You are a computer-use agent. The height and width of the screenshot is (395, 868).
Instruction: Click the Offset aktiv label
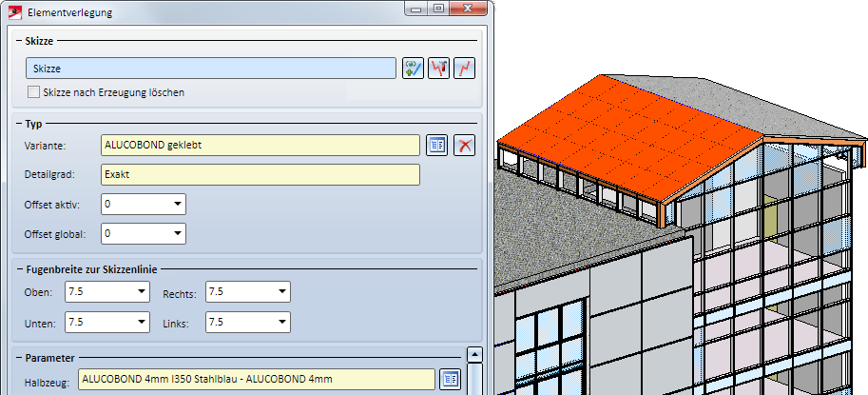pyautogui.click(x=52, y=205)
